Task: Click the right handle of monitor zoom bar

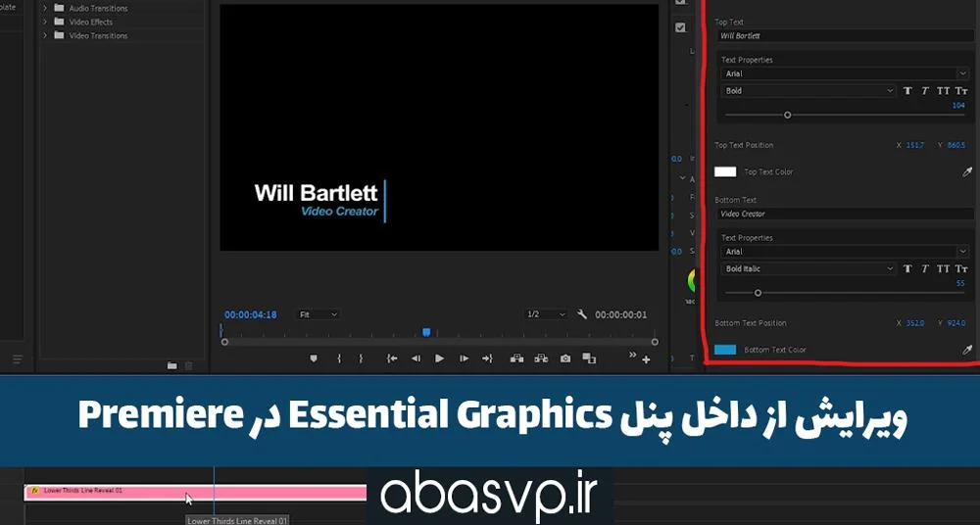Action: pyautogui.click(x=655, y=342)
